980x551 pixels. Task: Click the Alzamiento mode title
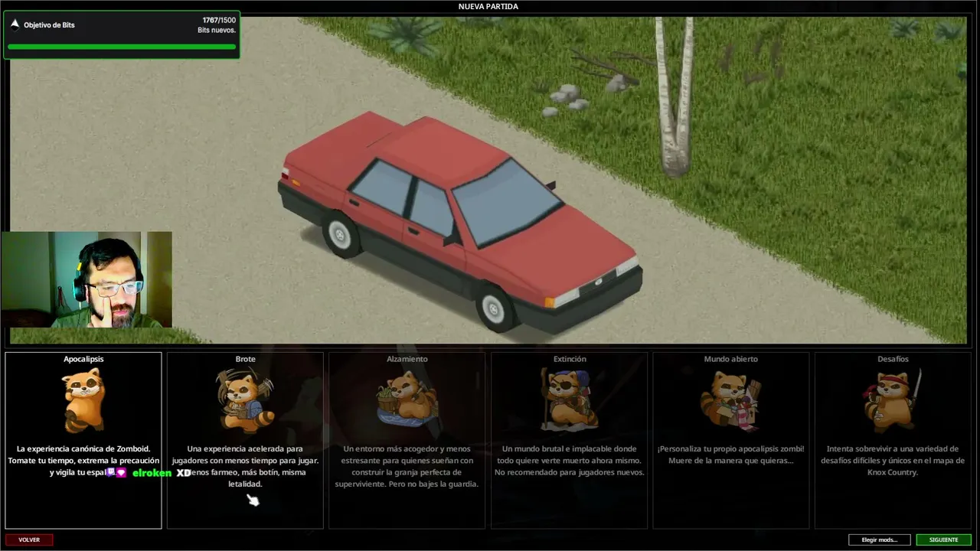point(407,359)
